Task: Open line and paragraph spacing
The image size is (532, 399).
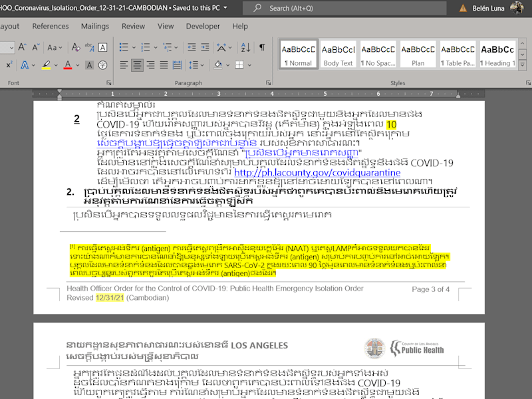Action: (x=194, y=65)
